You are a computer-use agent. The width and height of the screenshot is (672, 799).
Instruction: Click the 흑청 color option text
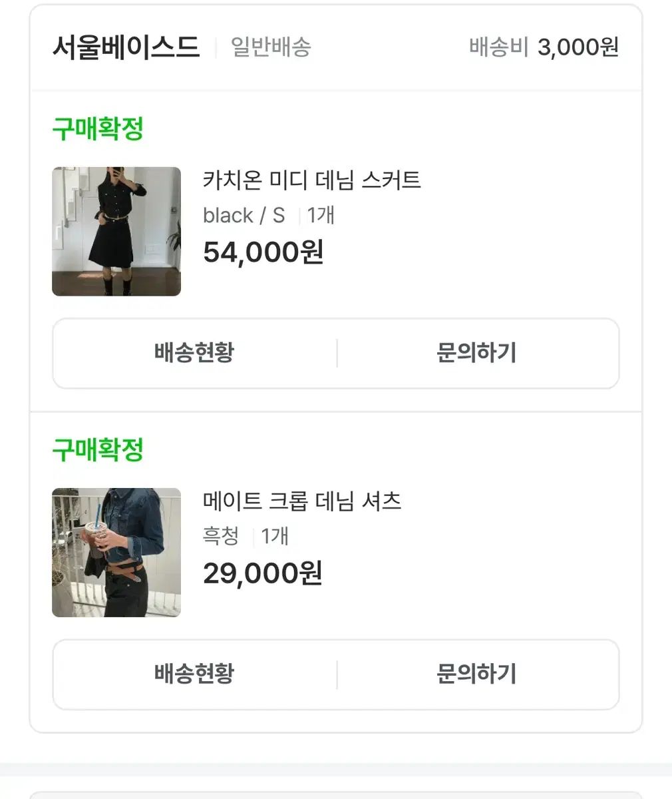tap(221, 537)
